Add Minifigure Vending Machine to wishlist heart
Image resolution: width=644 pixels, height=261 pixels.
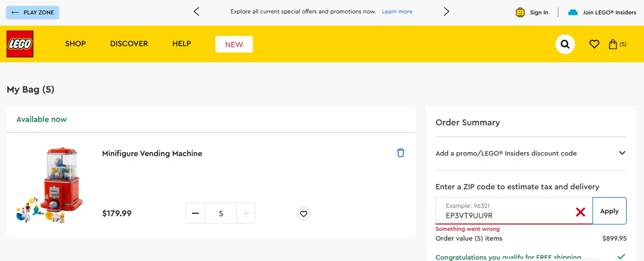(304, 214)
